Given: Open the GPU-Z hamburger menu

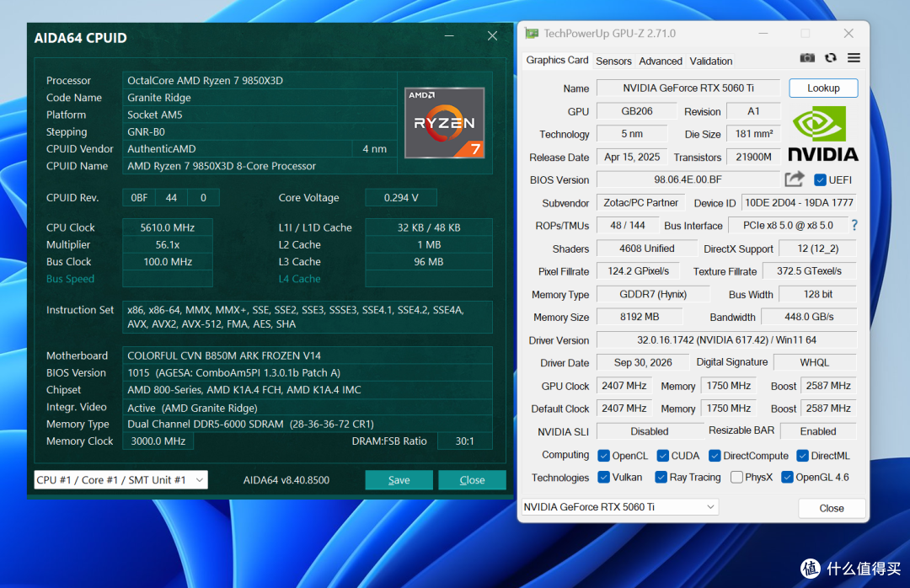Looking at the screenshot, I should [854, 58].
